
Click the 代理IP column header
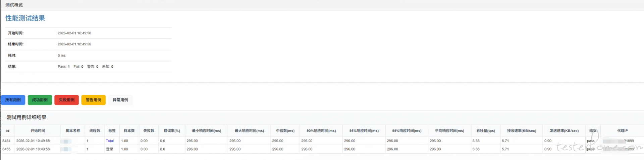pyautogui.click(x=622, y=131)
